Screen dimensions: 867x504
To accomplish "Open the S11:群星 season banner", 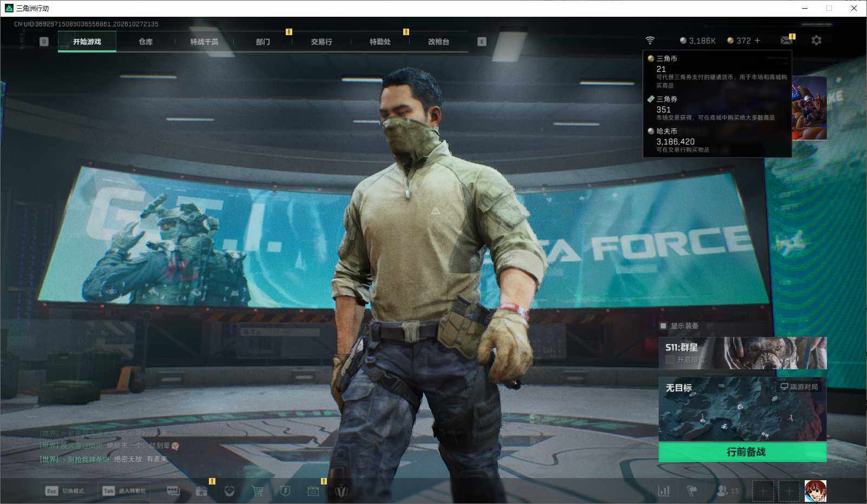I will point(743,353).
